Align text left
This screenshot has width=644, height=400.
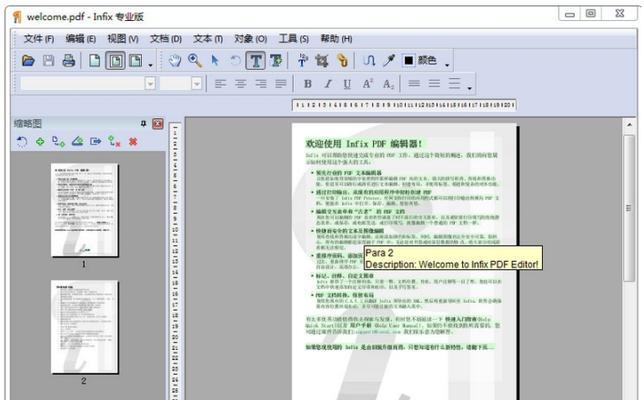(221, 84)
